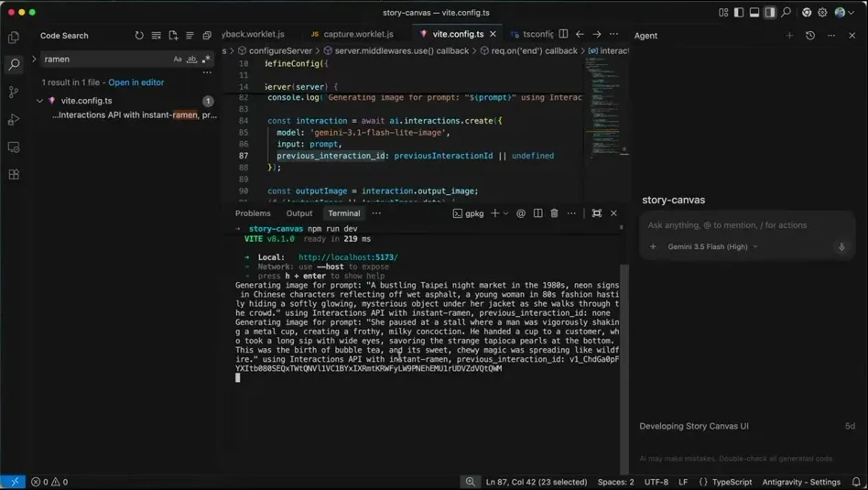868x490 pixels.
Task: Open Gemini 3.5 Flash model dropdown
Action: tap(712, 247)
